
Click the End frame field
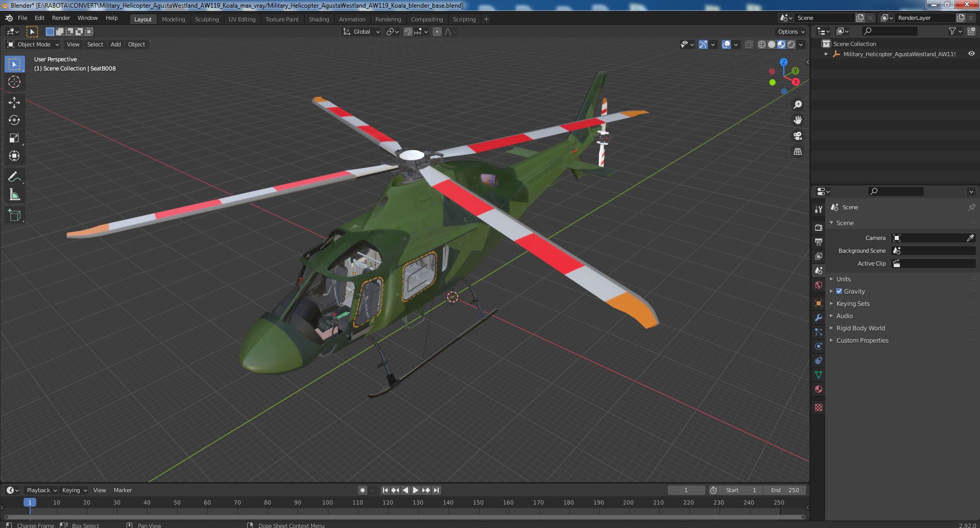click(785, 490)
